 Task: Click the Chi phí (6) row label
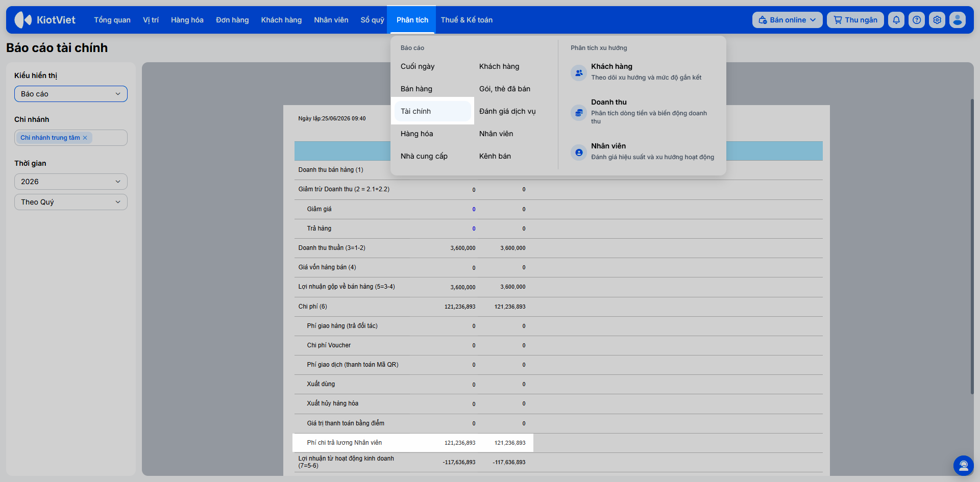312,307
